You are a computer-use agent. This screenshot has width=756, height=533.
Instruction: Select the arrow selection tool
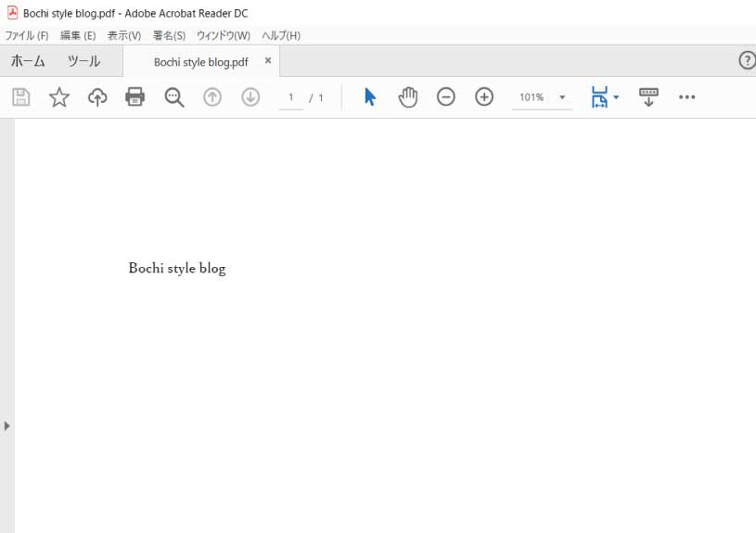coord(370,97)
